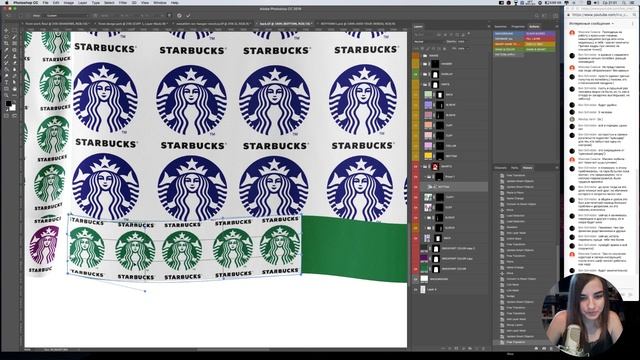
Task: Select the Move tool
Action: coord(6,30)
